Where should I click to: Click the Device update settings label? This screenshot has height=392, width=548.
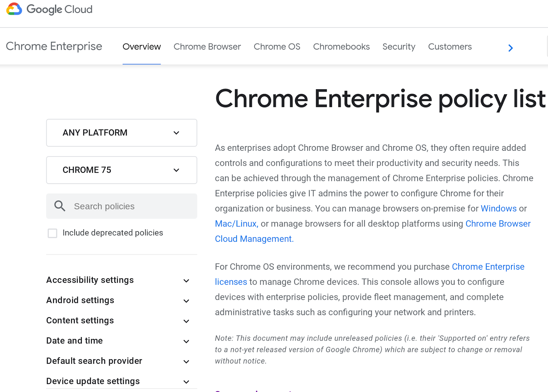pos(93,381)
